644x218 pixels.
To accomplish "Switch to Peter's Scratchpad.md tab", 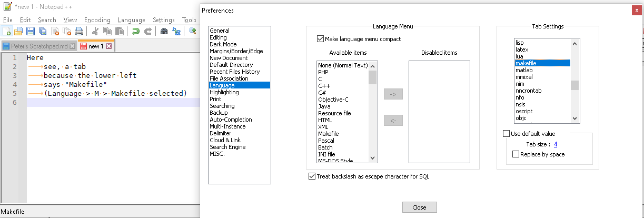I will coord(39,46).
